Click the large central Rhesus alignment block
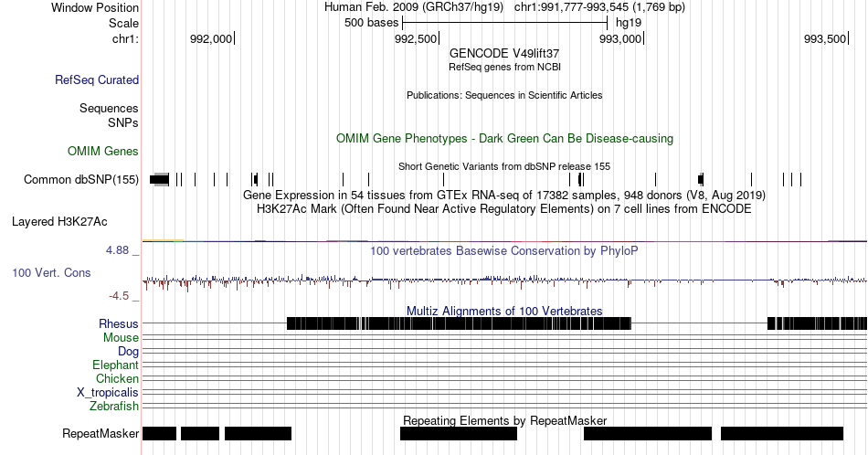This screenshot has width=868, height=455. 459,323
